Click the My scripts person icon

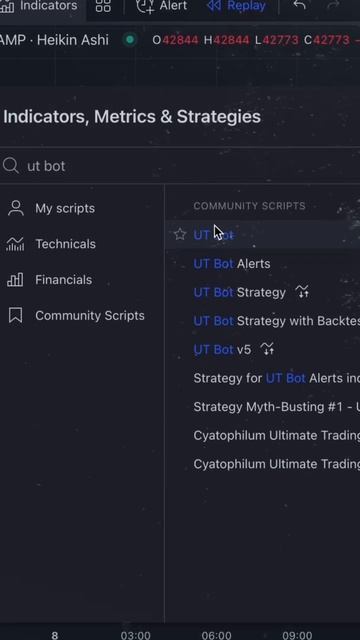(16, 208)
